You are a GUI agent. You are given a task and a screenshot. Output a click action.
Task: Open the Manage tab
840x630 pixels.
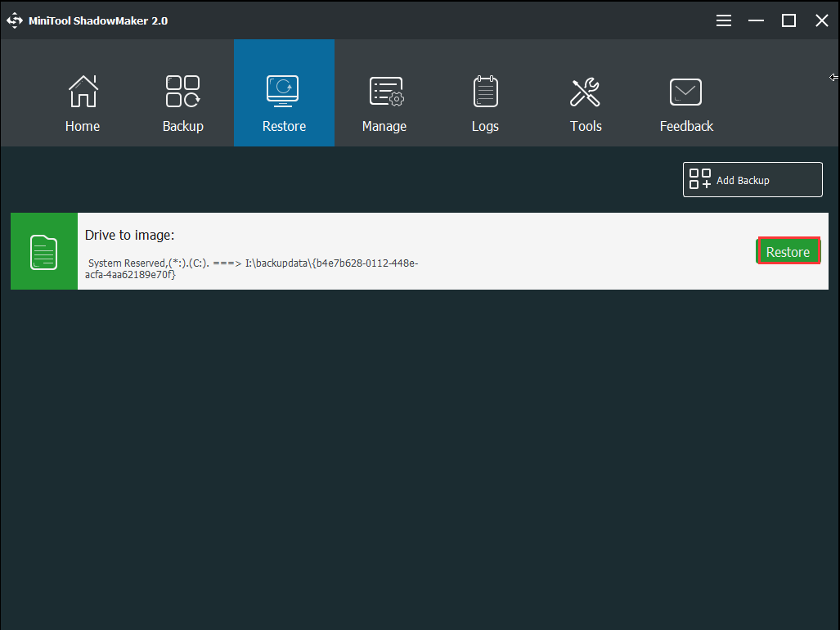[384, 93]
